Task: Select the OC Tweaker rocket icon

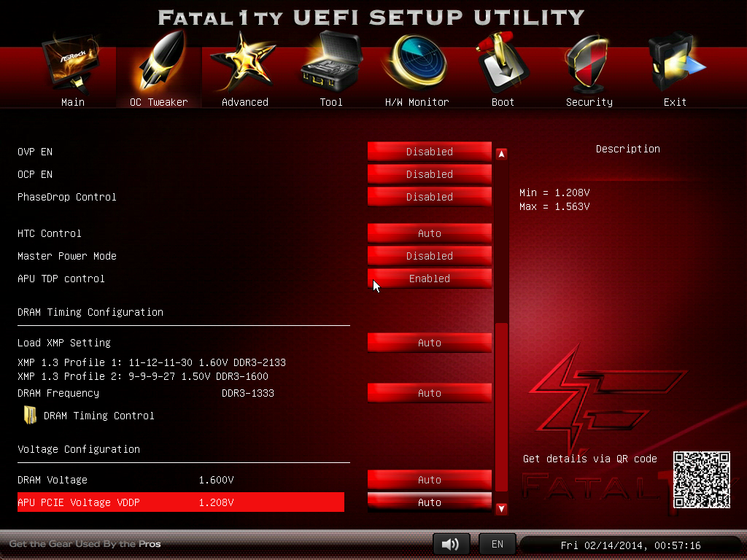Action: pyautogui.click(x=161, y=61)
